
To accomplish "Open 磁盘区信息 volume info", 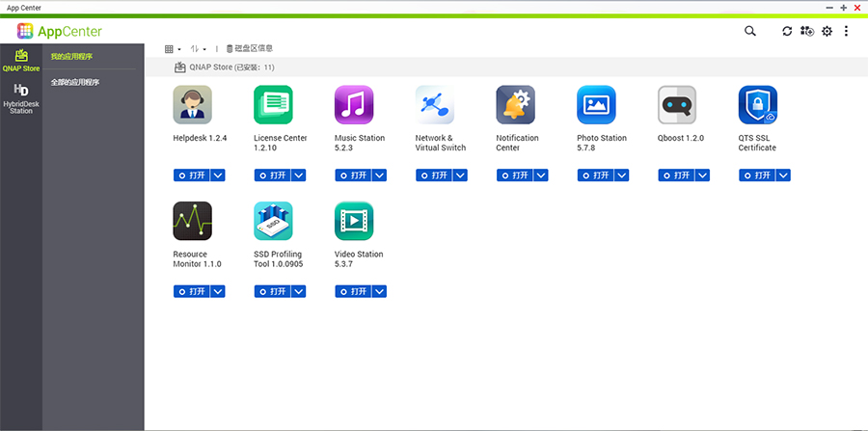I will point(250,48).
